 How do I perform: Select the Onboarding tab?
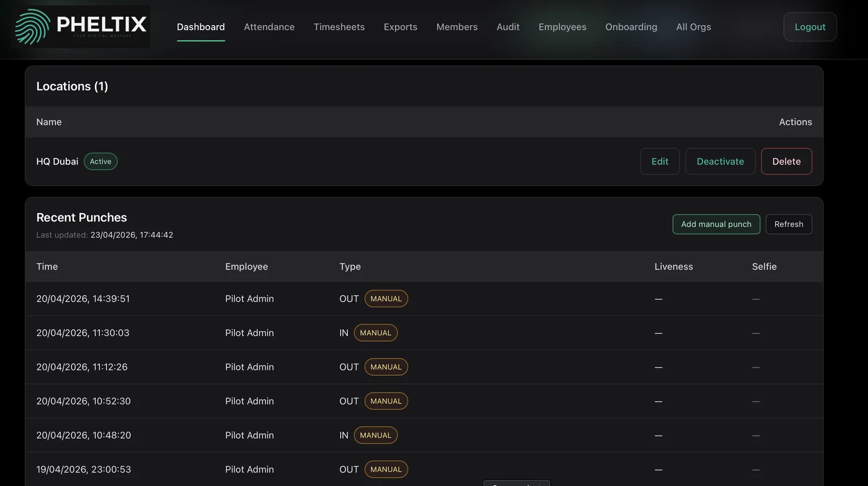click(631, 27)
